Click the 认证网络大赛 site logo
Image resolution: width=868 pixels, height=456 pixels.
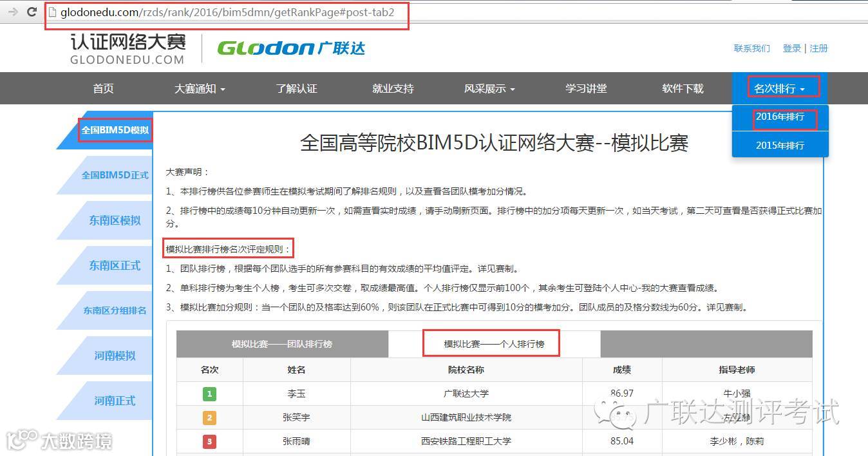[128, 49]
